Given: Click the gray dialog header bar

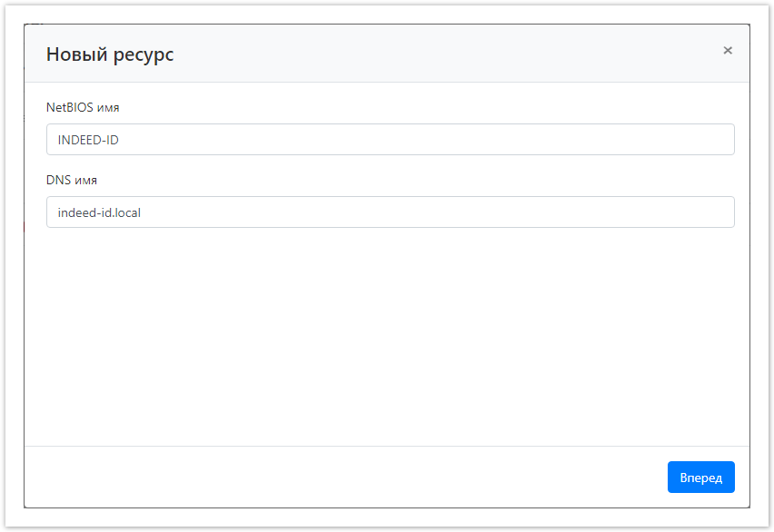Looking at the screenshot, I should [x=436, y=54].
